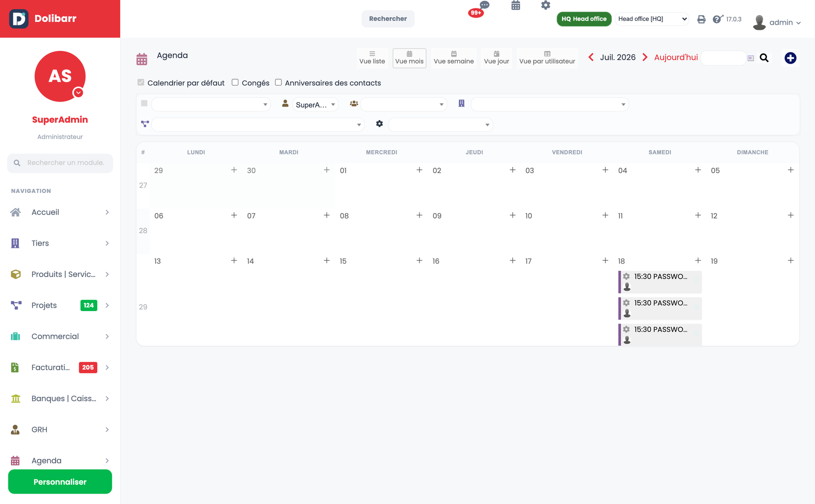Click the Dolibarr logo icon
This screenshot has width=815, height=504.
[19, 19]
